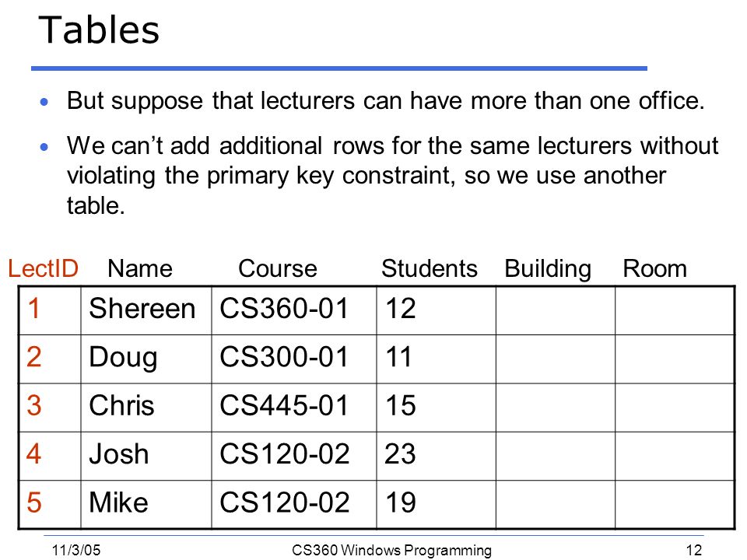
Task: Select the Shereen name cell
Action: (x=146, y=310)
